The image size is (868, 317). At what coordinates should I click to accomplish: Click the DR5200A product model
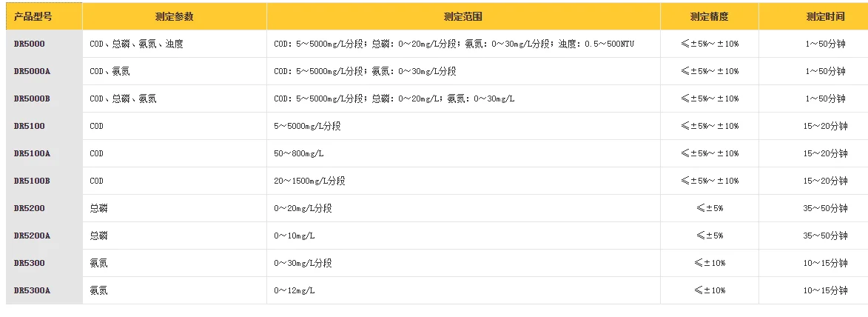pos(32,236)
